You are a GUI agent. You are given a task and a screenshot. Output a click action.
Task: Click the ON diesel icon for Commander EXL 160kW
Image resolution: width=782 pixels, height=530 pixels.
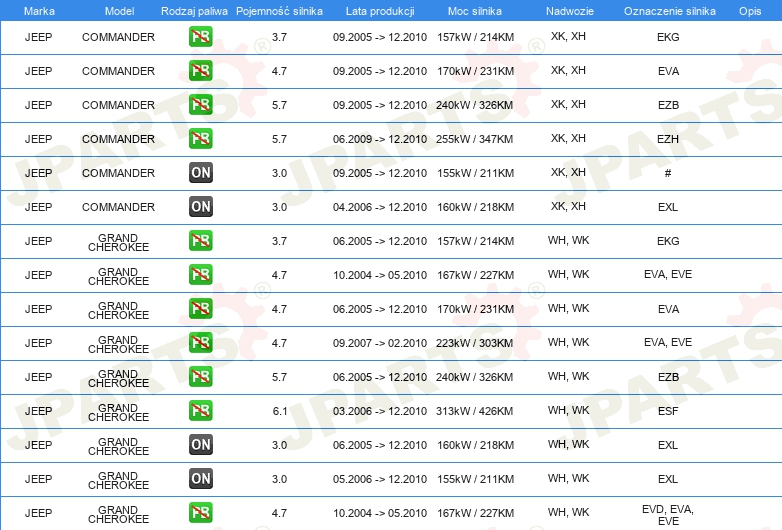coord(200,206)
